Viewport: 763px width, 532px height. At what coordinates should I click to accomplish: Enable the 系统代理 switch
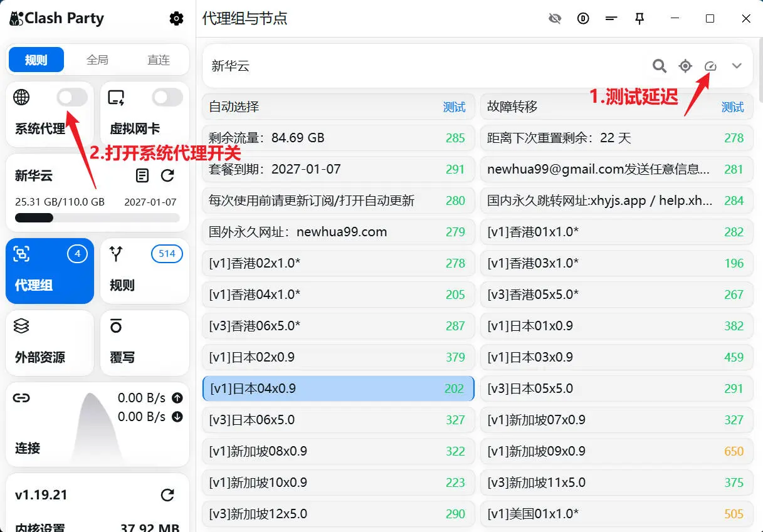(x=71, y=97)
